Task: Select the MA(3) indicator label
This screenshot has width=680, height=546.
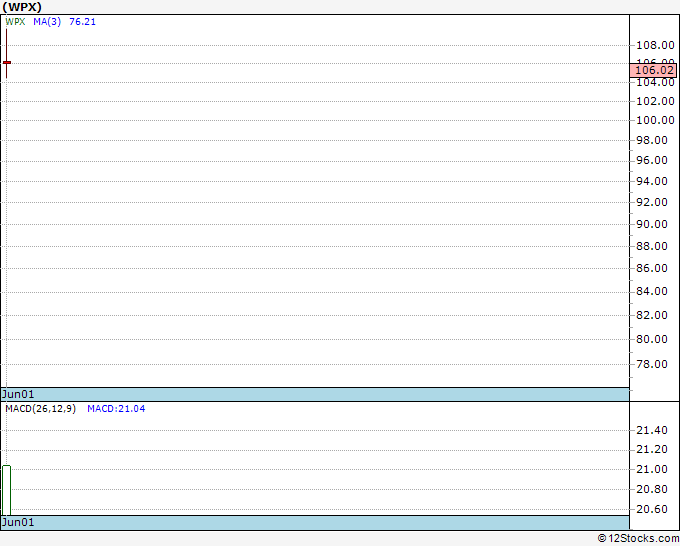Action: click(x=47, y=22)
